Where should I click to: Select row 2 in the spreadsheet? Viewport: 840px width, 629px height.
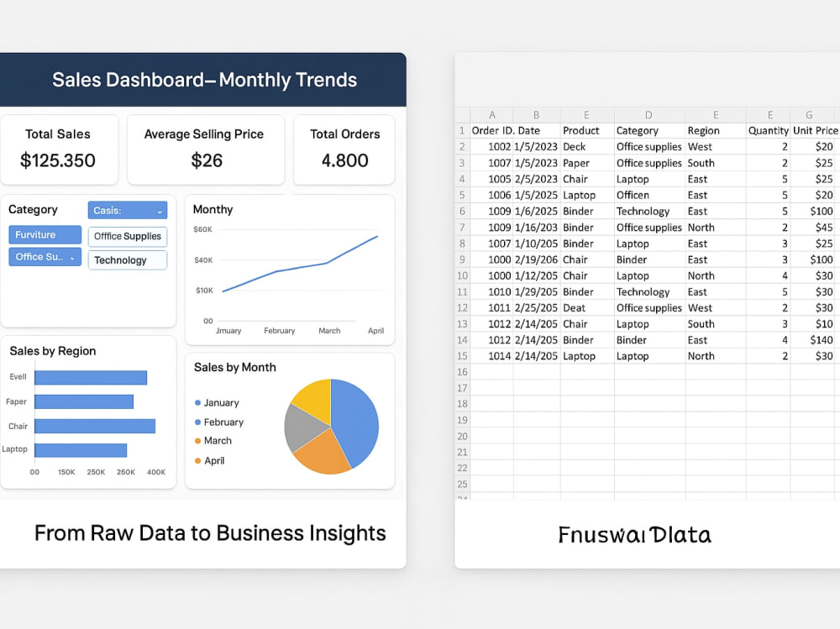[461, 146]
